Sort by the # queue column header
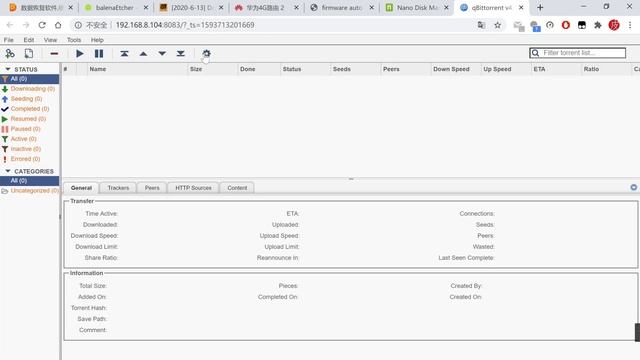 (x=69, y=69)
